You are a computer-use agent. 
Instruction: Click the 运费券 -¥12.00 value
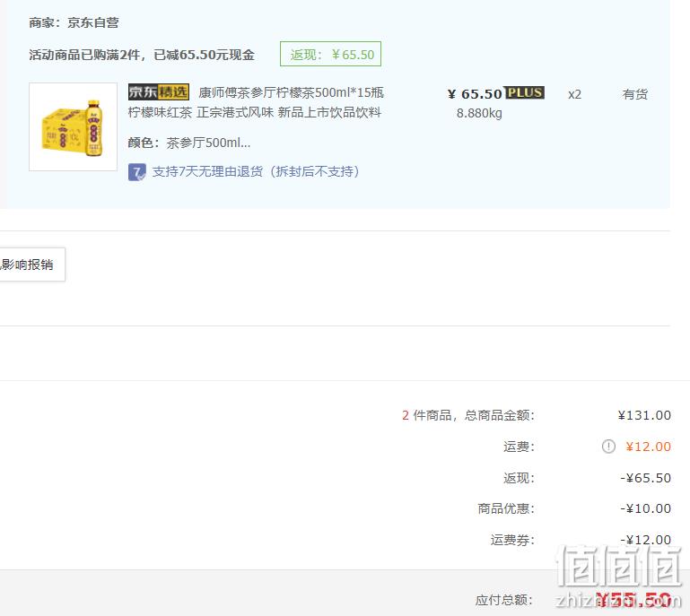coord(645,540)
